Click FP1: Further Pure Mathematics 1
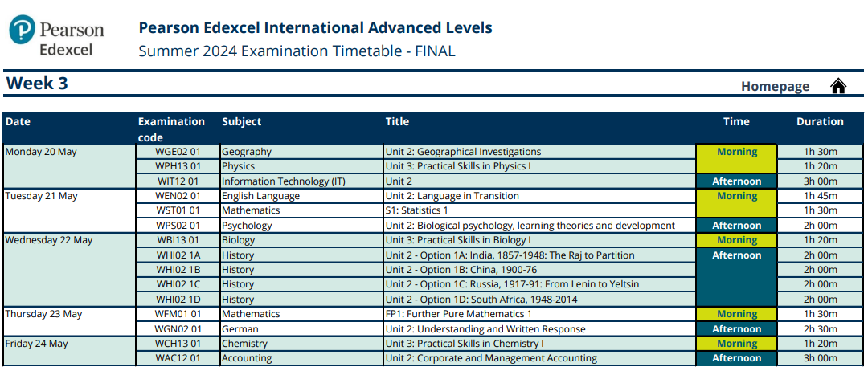Viewport: 868px width, 371px height. tap(458, 314)
